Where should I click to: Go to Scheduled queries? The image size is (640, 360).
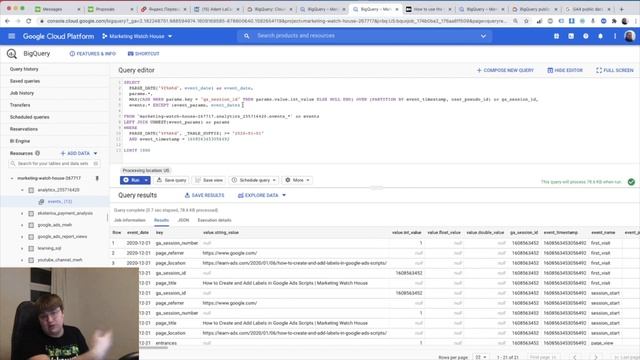29,117
